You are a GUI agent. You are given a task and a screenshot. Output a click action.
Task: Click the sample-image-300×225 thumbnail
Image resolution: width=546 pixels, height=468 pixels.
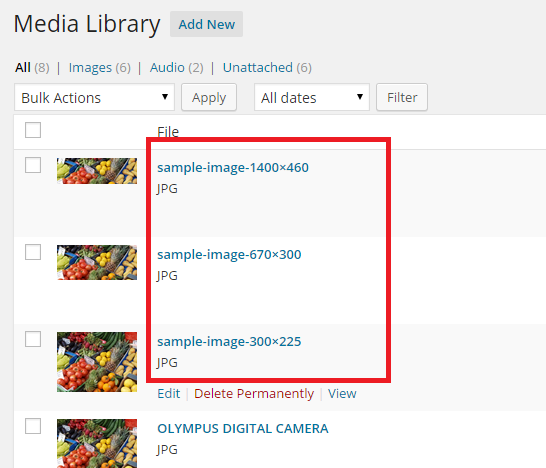point(97,362)
